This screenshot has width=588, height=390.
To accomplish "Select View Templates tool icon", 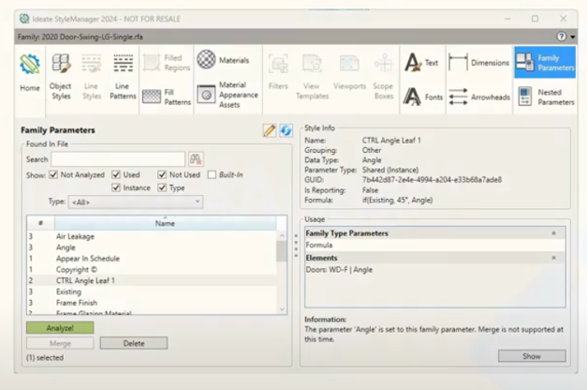I will click(x=312, y=63).
